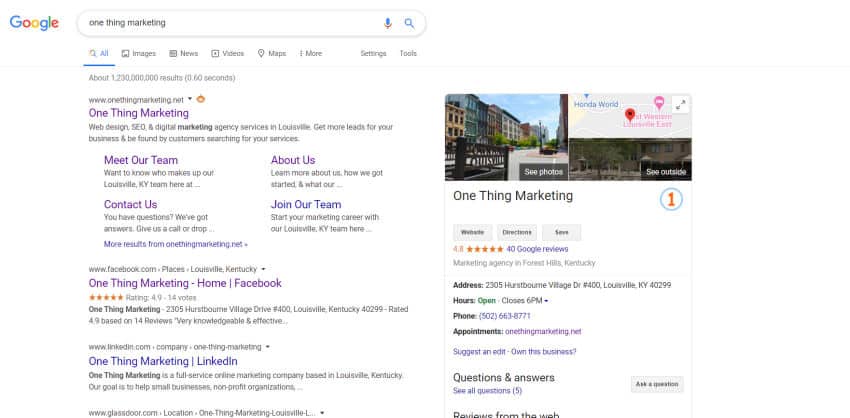Open the More search options menu
Image resolution: width=850 pixels, height=418 pixels.
point(311,54)
